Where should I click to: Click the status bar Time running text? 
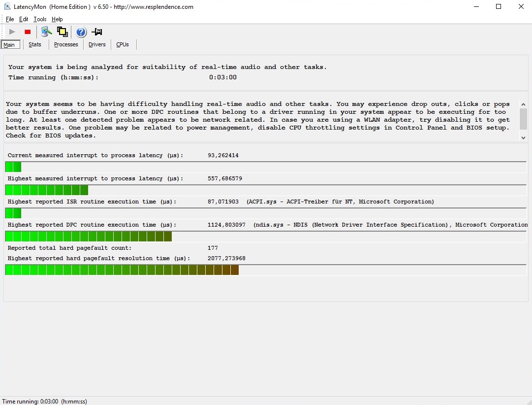[x=44, y=401]
